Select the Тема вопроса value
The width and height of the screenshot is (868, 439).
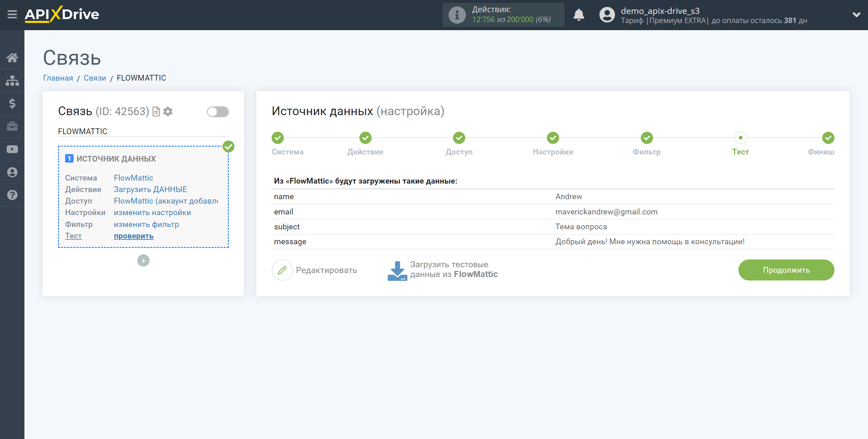coord(581,227)
